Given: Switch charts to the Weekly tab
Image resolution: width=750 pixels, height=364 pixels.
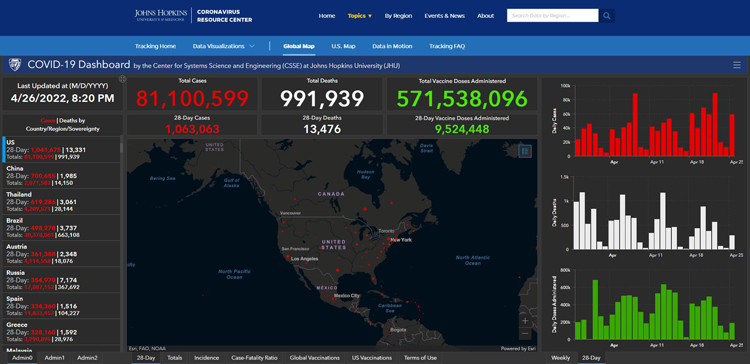Looking at the screenshot, I should [x=560, y=358].
